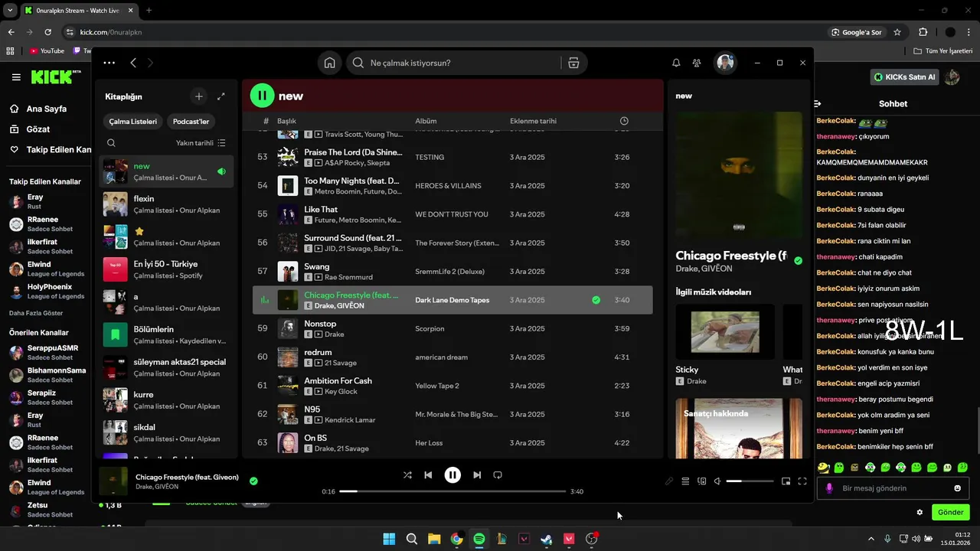
Task: Open the 'Bölümlerin' saved episodes item
Action: [166, 334]
